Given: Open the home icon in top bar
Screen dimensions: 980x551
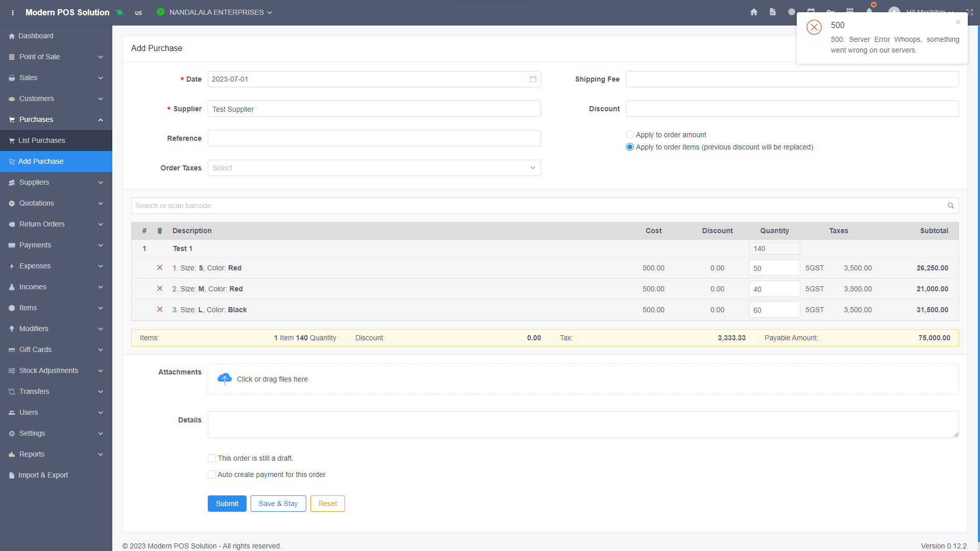Looking at the screenshot, I should pyautogui.click(x=754, y=12).
